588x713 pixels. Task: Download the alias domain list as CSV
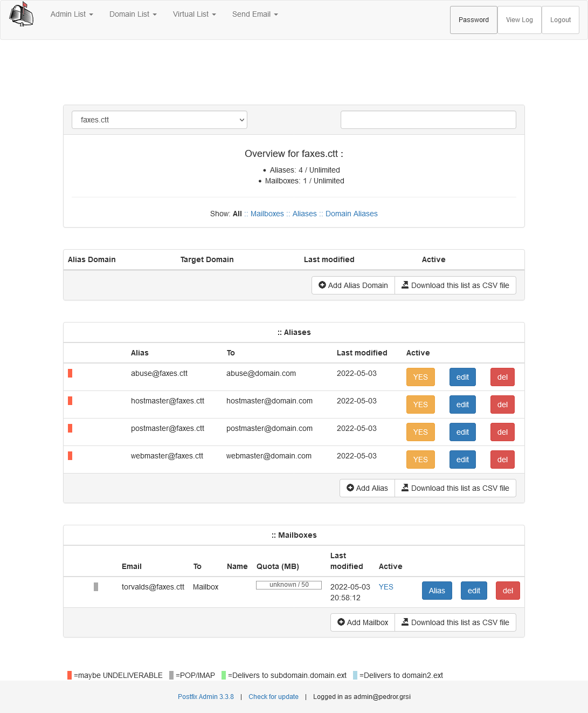[455, 285]
